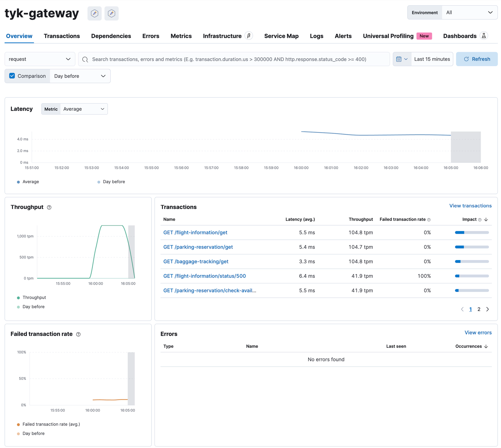Click the Refresh button icon

[x=466, y=59]
